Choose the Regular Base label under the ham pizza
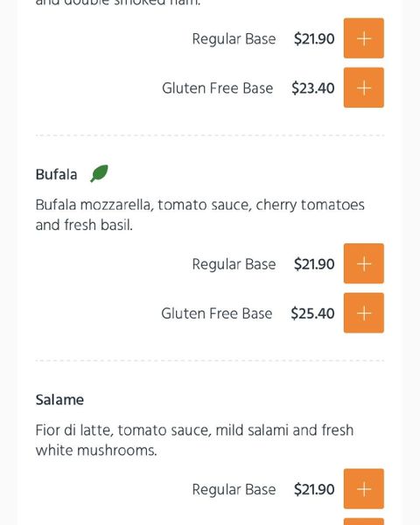Image resolution: width=420 pixels, height=525 pixels. click(x=234, y=38)
